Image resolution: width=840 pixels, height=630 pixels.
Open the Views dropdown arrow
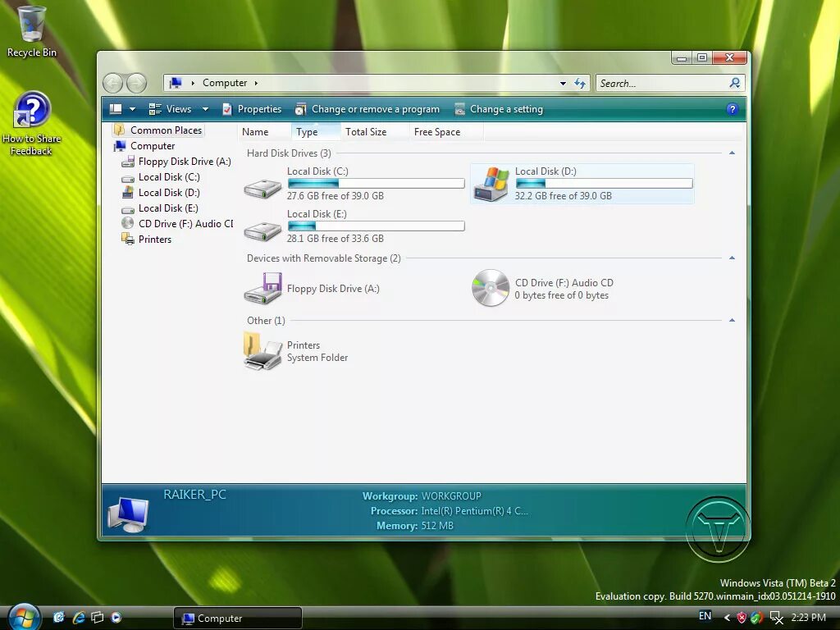pyautogui.click(x=205, y=109)
